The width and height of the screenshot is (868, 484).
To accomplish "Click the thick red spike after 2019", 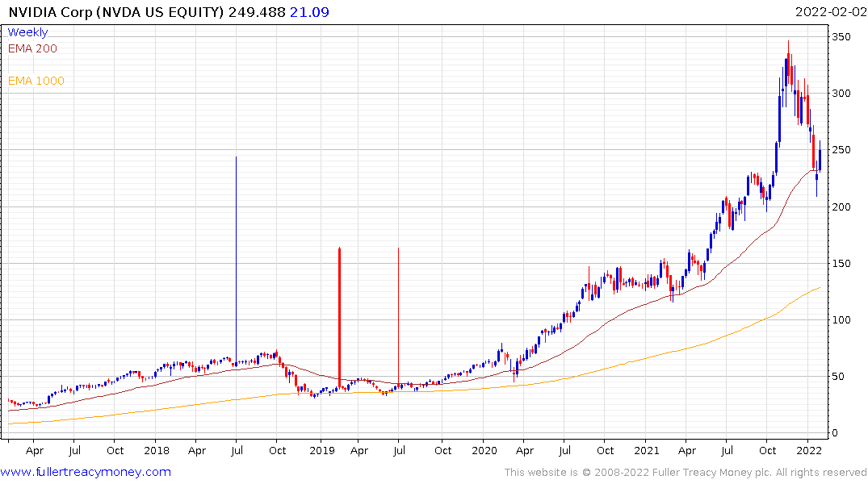I will coord(339,318).
